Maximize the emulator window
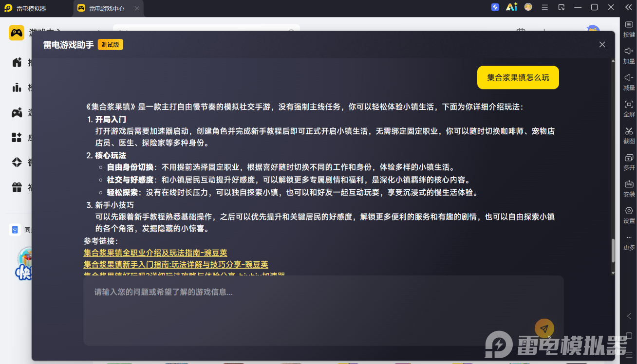 [x=595, y=7]
